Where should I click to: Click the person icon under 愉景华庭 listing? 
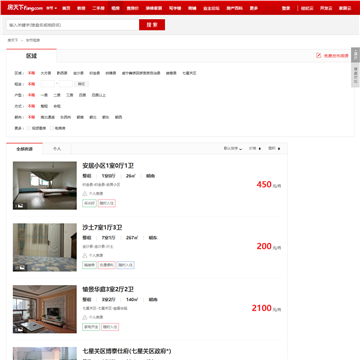[85, 317]
